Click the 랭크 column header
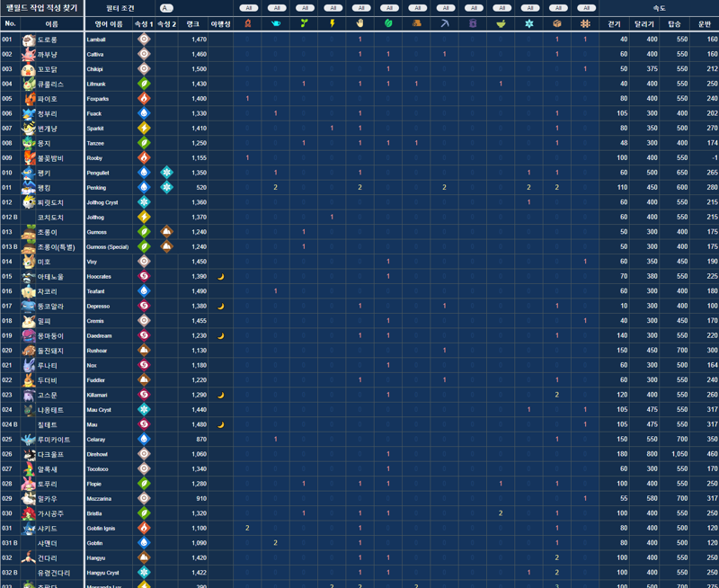Screen dimensions: 719x588 pos(193,24)
